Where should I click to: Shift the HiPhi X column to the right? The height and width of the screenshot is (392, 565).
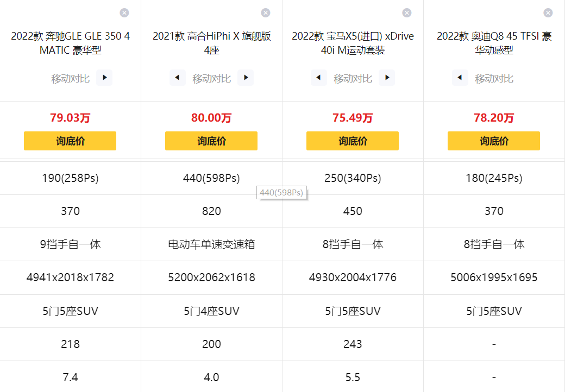(246, 78)
